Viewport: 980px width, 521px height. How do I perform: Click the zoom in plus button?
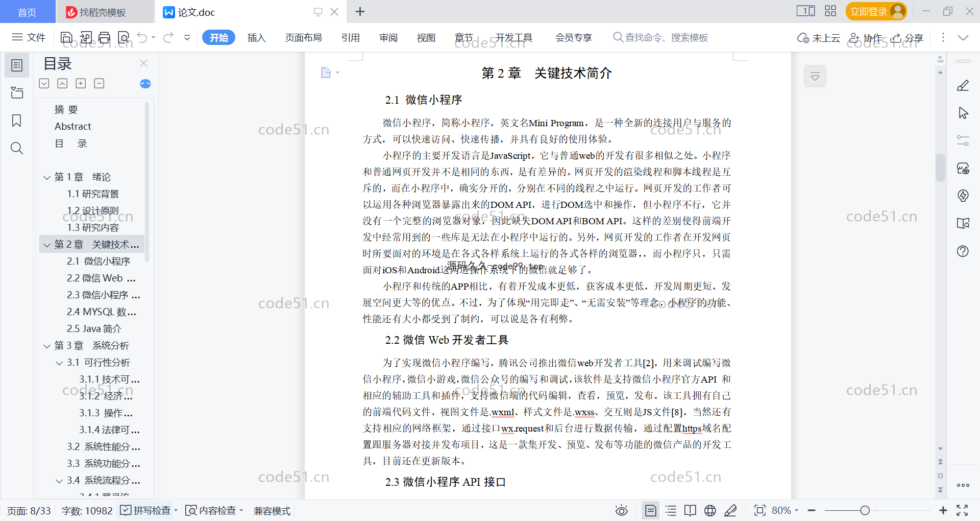[943, 510]
